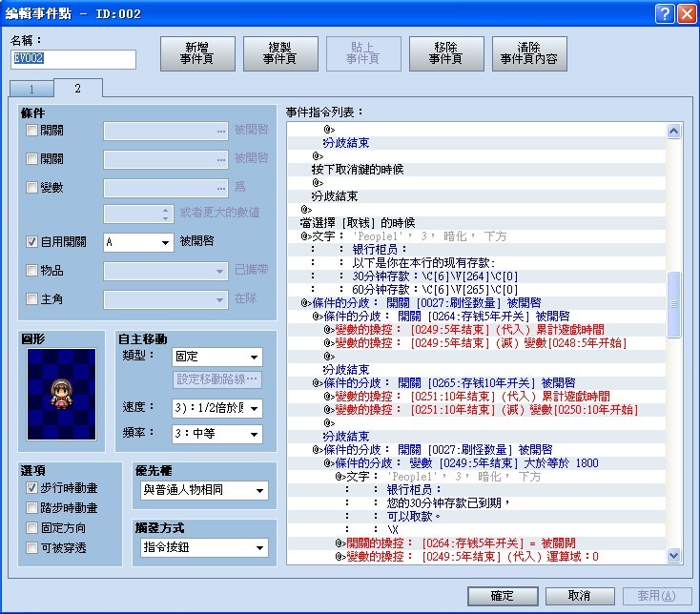Viewport: 700px width, 614px height.
Task: Select the 60分钟存款 \V[265] line
Action: [x=477, y=290]
